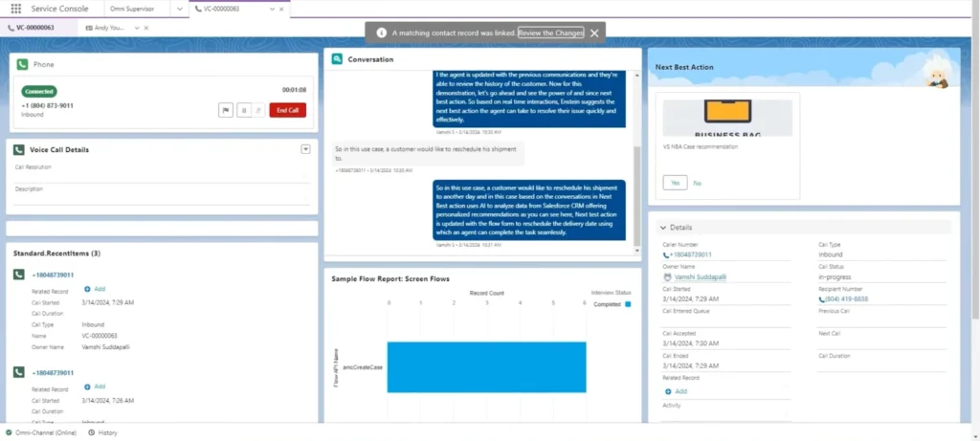980x441 pixels.
Task: Open Omni-Channel utility in footer
Action: point(40,432)
